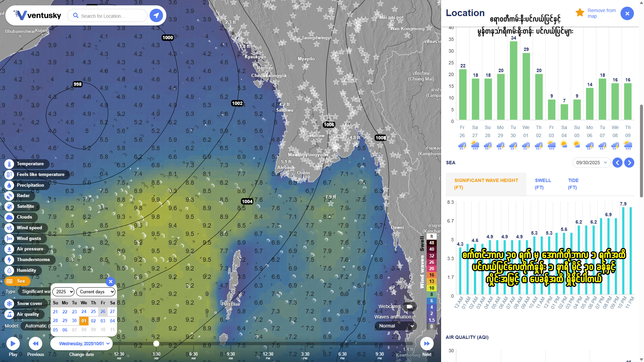The image size is (644, 362).
Task: Select the Satellite layer icon
Action: tap(9, 206)
